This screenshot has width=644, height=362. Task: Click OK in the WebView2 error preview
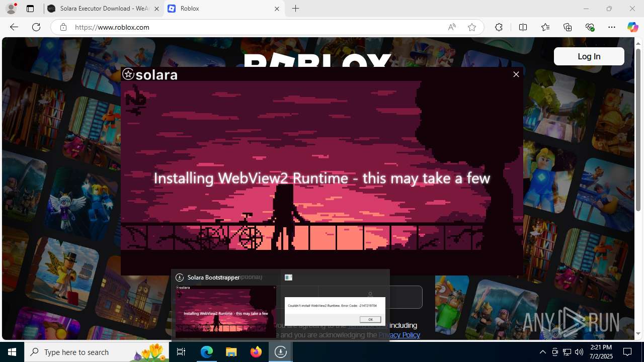point(370,319)
